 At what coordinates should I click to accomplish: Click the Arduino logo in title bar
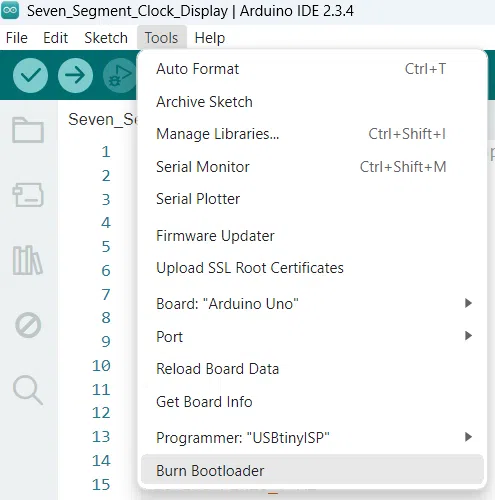point(10,11)
